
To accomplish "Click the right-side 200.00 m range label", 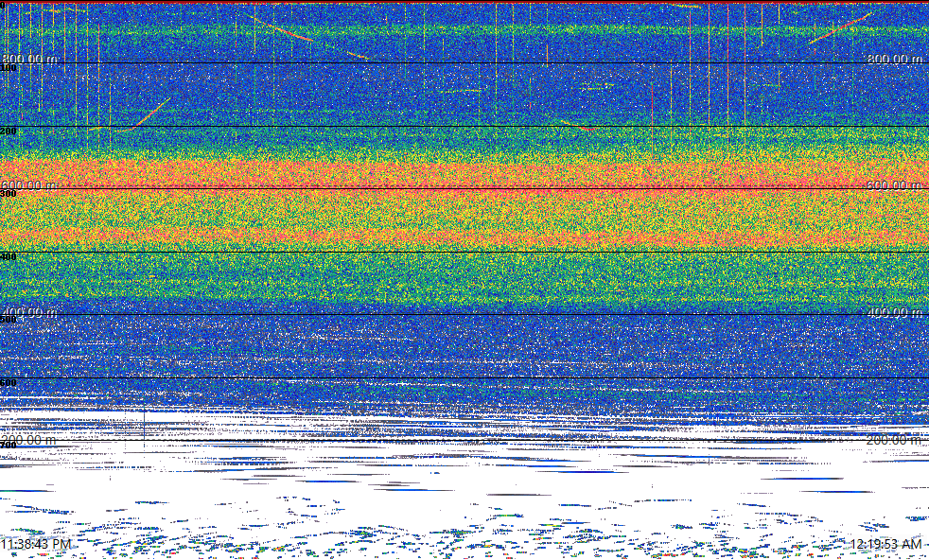I will pyautogui.click(x=895, y=440).
